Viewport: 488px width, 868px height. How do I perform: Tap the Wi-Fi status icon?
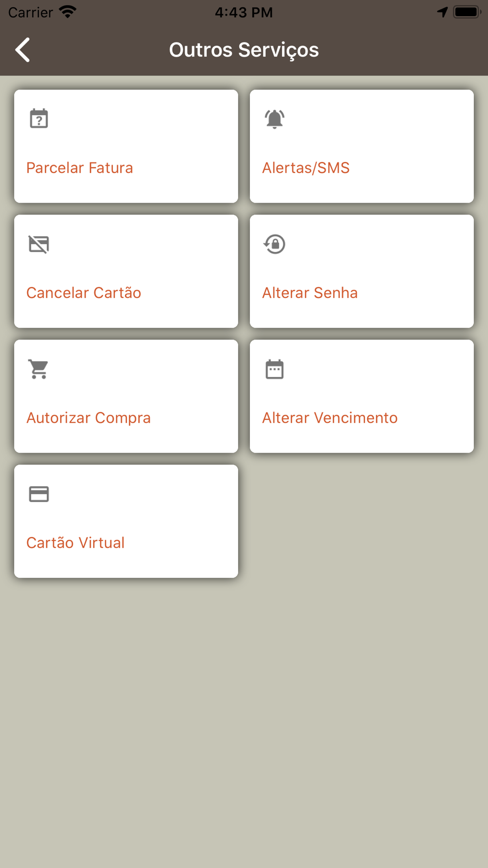point(68,12)
